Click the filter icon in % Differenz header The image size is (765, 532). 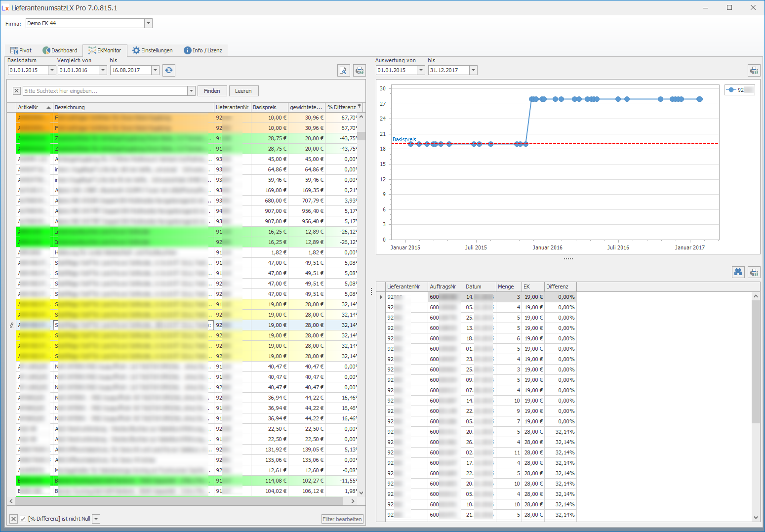pyautogui.click(x=360, y=107)
